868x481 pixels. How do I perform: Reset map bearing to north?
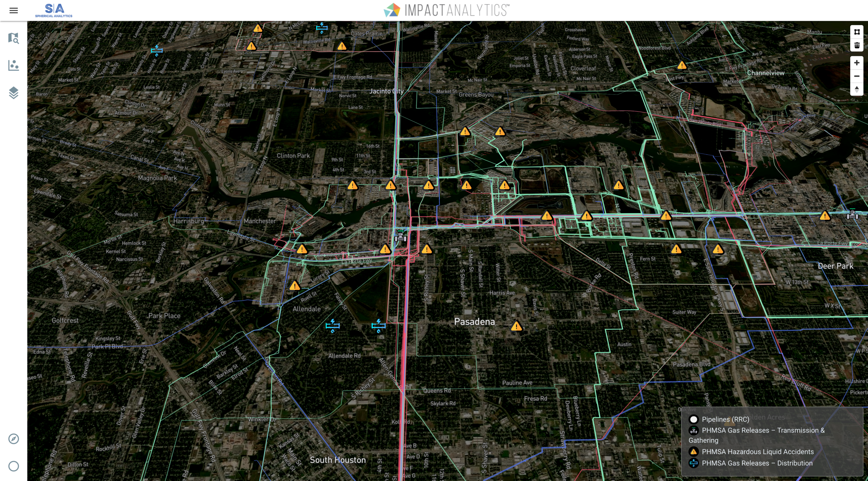(857, 89)
